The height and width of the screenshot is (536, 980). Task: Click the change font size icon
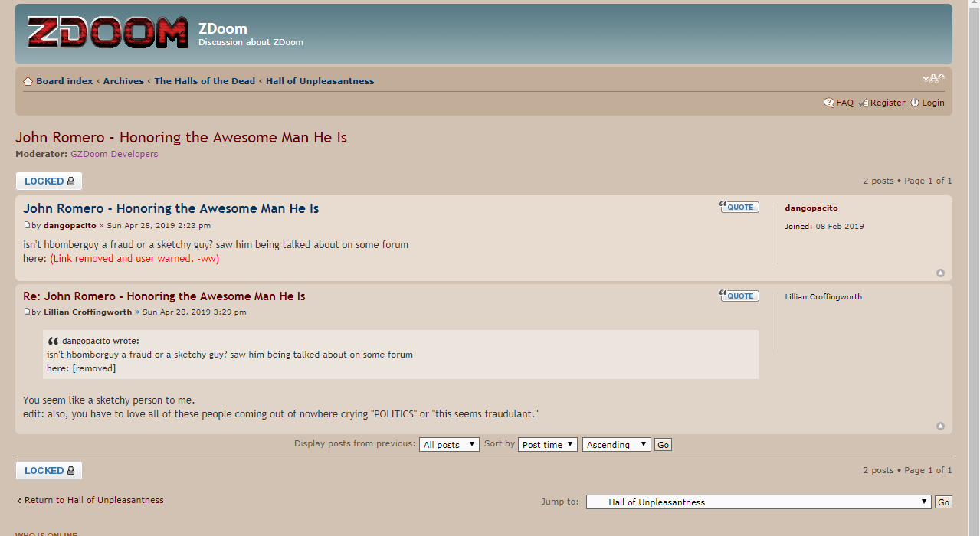click(x=933, y=78)
